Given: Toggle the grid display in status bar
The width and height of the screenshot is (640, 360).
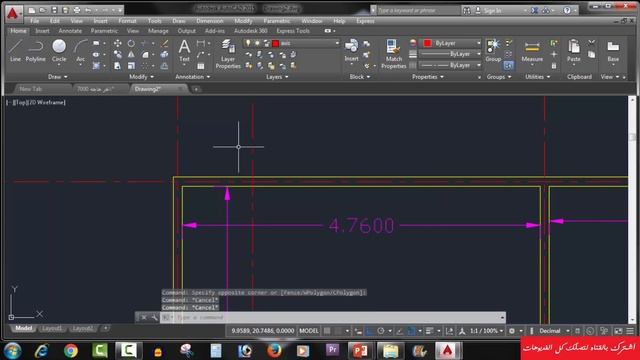Looking at the screenshot, I should pos(327,331).
